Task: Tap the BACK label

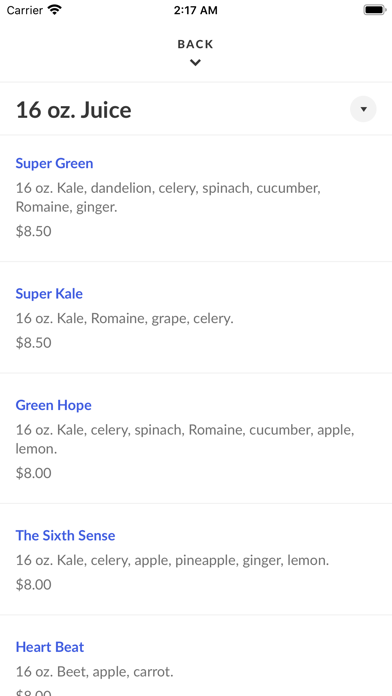Action: click(195, 44)
